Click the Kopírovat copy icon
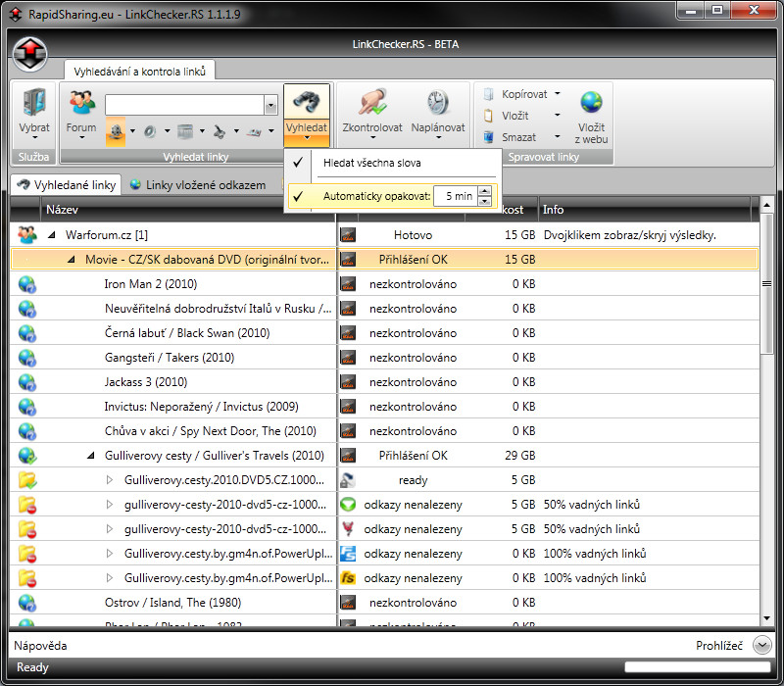784x686 pixels. (488, 94)
